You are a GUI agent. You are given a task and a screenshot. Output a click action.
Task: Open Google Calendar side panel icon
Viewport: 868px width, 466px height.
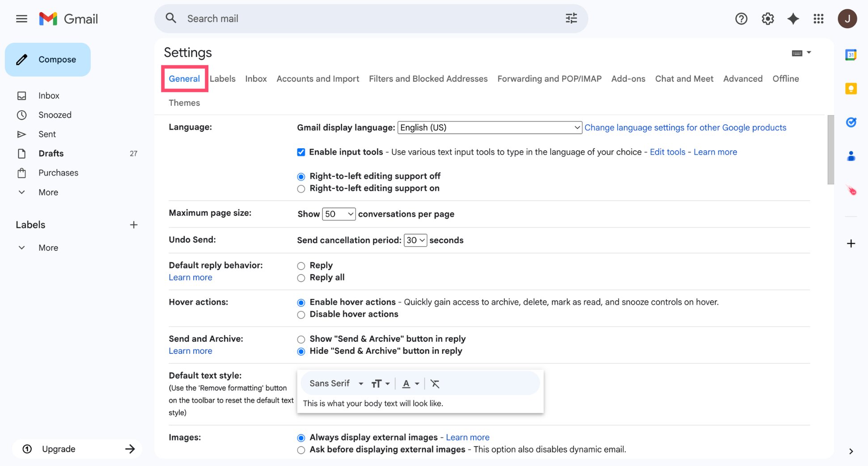pyautogui.click(x=851, y=55)
